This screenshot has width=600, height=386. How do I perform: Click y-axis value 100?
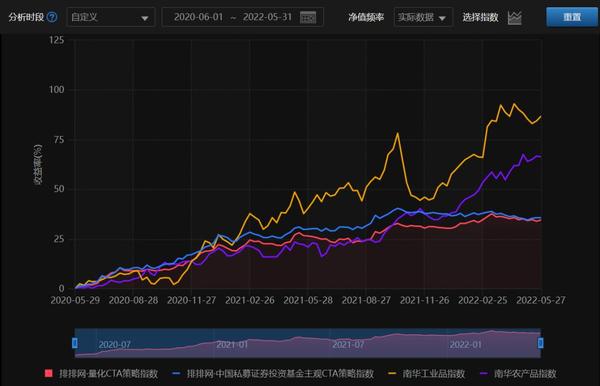(57, 90)
